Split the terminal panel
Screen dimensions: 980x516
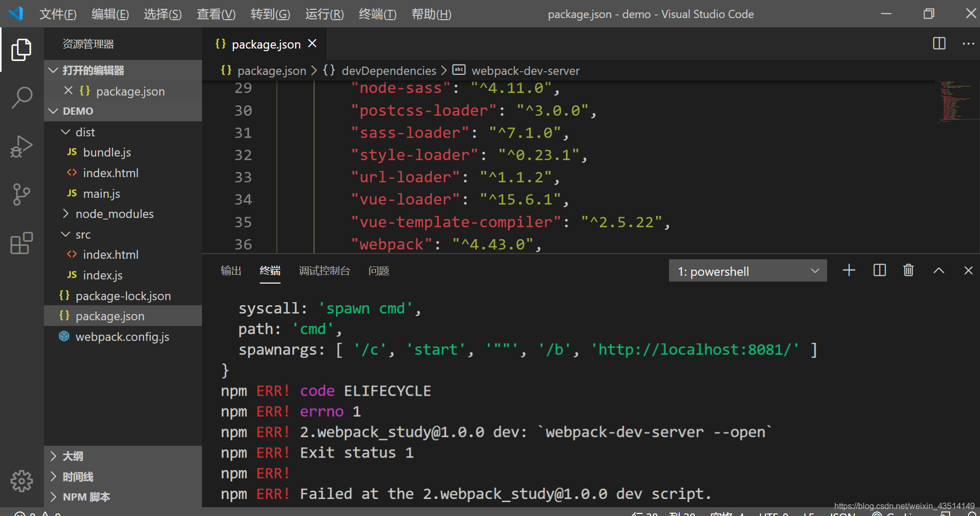(x=879, y=270)
